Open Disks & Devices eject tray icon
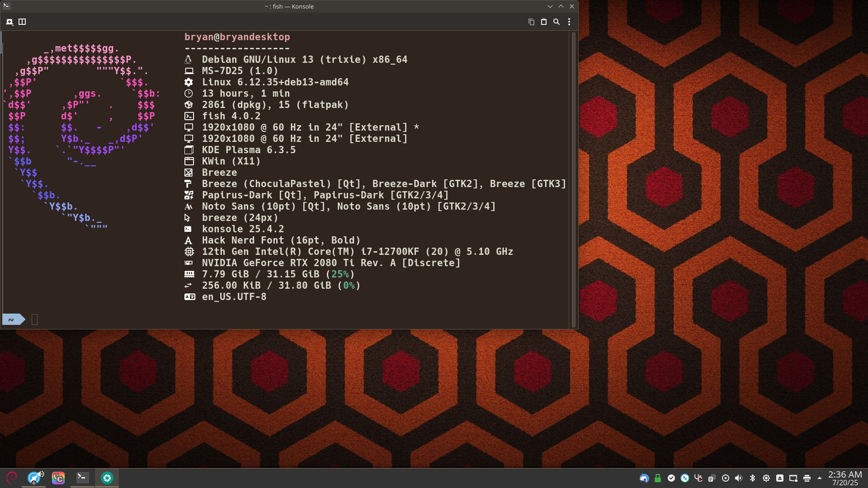This screenshot has width=868, height=488. (780, 478)
